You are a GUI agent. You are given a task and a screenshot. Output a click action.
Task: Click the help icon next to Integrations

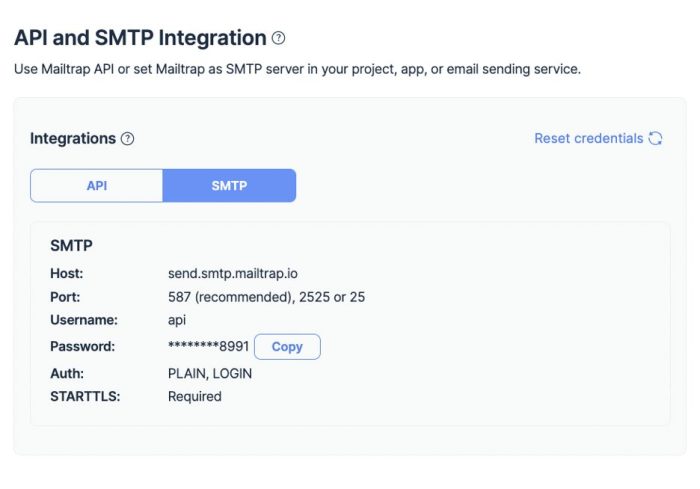(127, 138)
